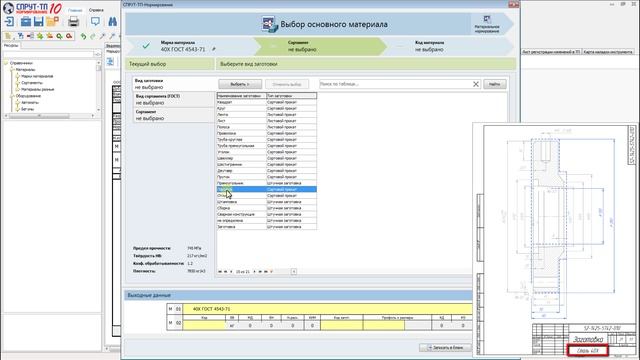Click the login arrow icon in main toolbar

(x=9, y=21)
